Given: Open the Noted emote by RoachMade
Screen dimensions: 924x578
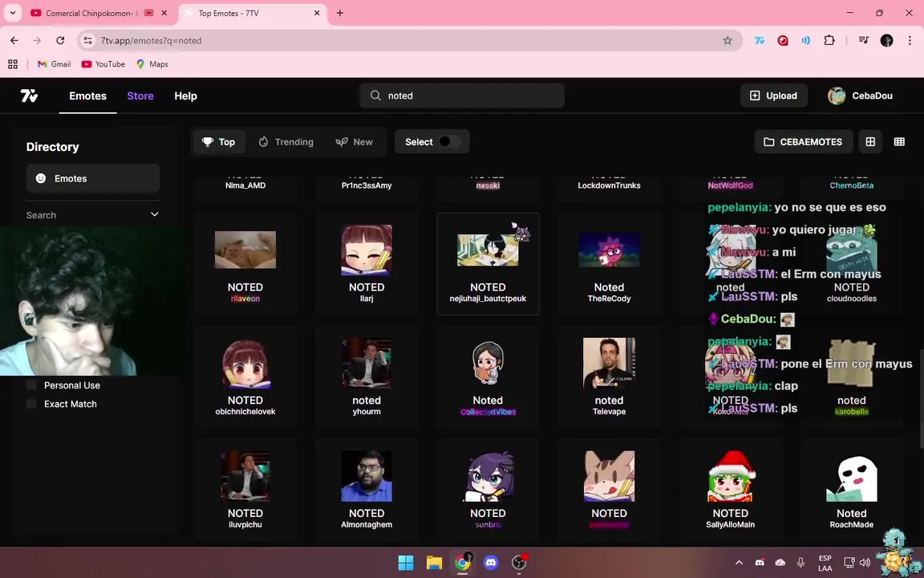Looking at the screenshot, I should click(852, 490).
